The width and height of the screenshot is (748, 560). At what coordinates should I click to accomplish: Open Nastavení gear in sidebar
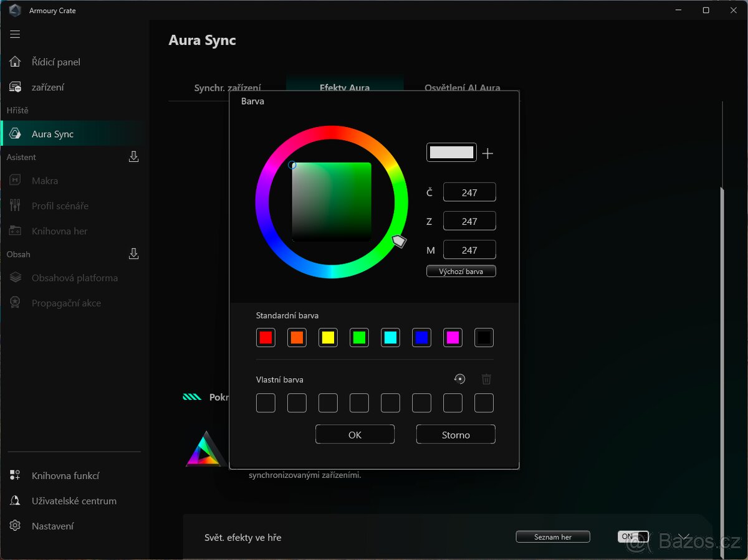coord(15,526)
